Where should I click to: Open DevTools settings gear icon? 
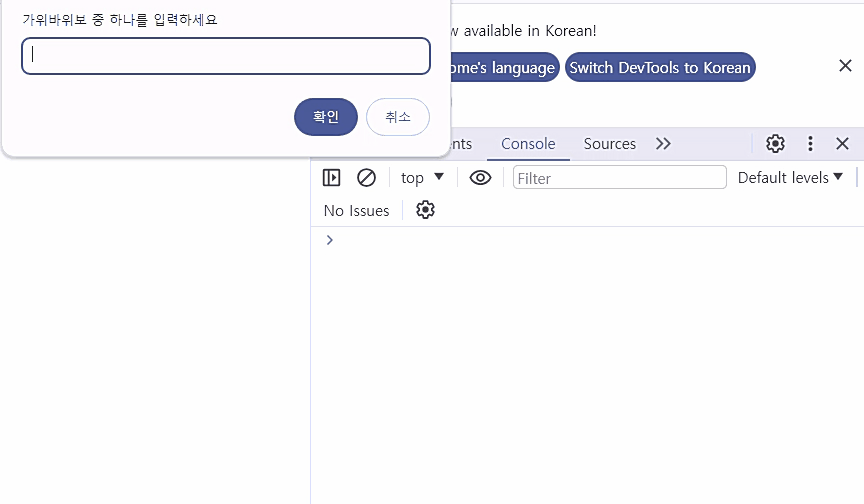(x=775, y=144)
